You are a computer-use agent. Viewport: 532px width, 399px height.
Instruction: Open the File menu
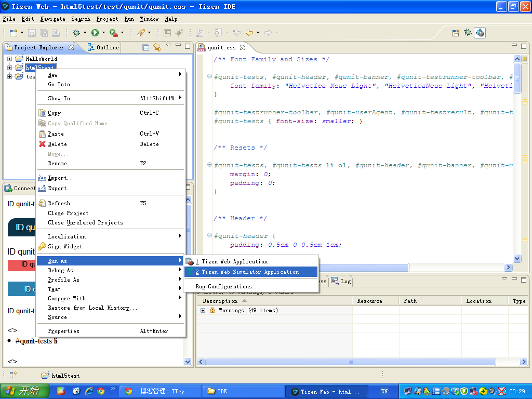click(x=9, y=19)
